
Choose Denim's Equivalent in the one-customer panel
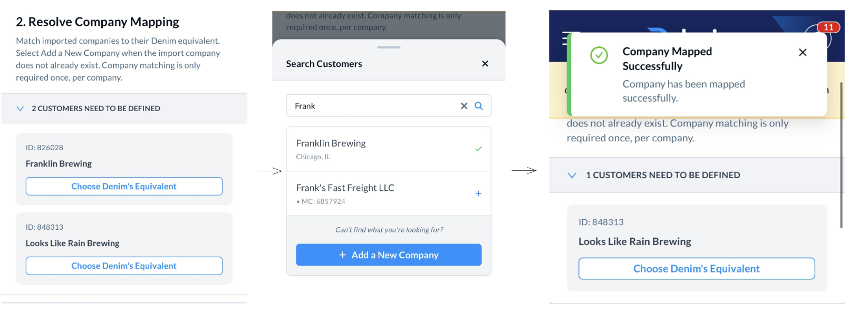click(x=697, y=269)
